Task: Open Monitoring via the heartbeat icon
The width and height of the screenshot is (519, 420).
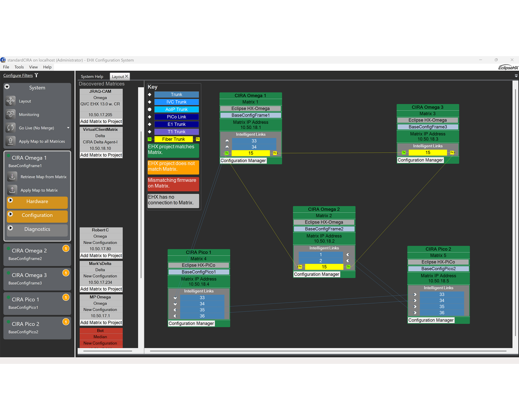Action: tap(11, 114)
